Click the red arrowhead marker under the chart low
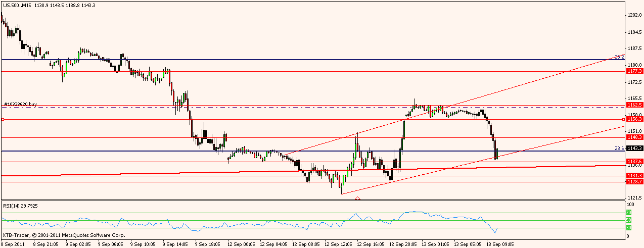This screenshot has width=644, height=248. pos(358,199)
